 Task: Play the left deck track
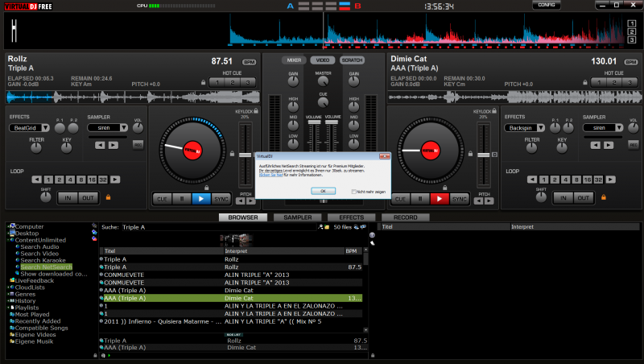click(x=201, y=199)
